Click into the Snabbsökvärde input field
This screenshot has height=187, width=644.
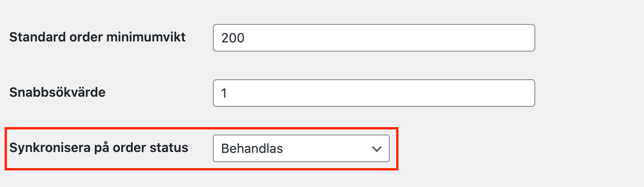click(x=374, y=93)
